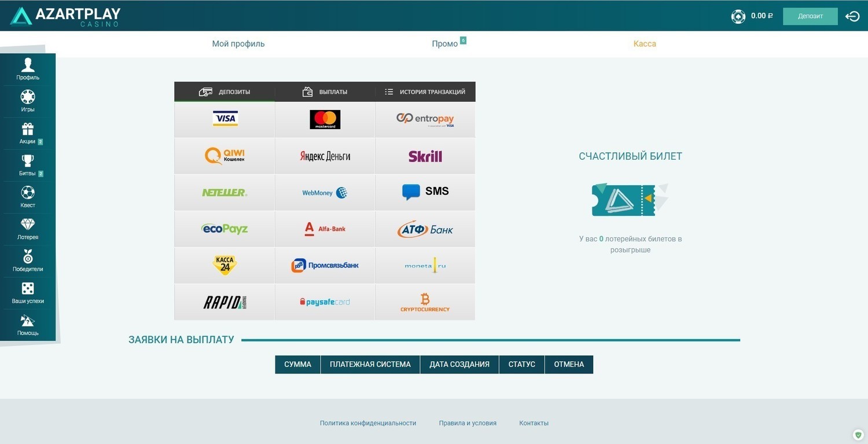Viewport: 868px width, 444px height.
Task: Click the 0.00 ₽ balance amount
Action: [762, 16]
